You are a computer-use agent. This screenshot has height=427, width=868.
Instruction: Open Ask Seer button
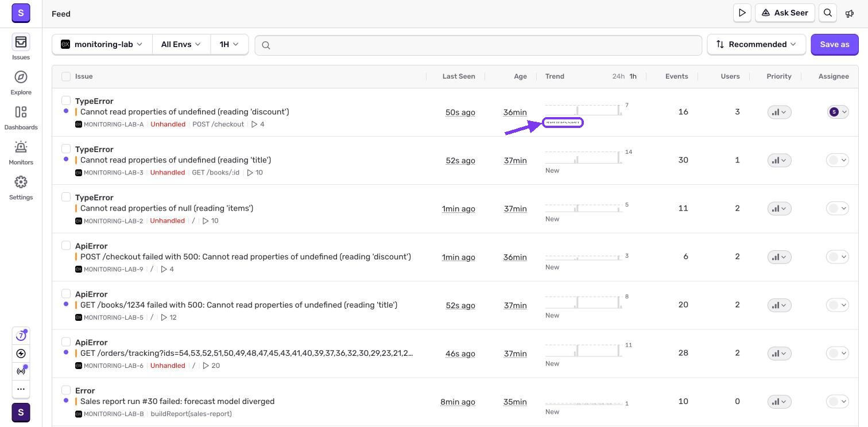[x=785, y=13]
